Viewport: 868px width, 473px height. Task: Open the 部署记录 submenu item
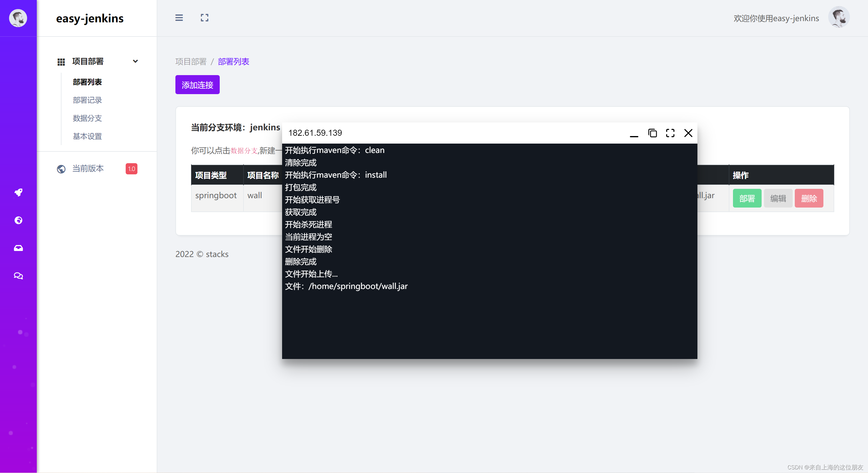click(x=87, y=100)
